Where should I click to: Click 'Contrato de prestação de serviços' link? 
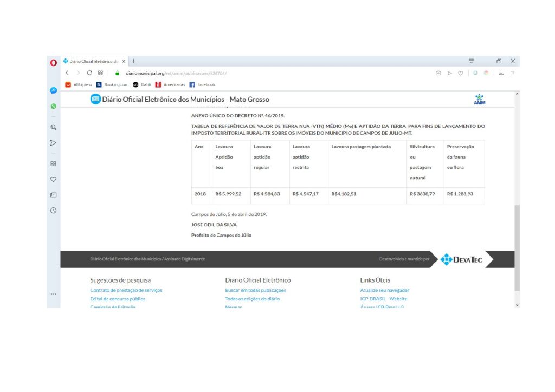point(126,290)
